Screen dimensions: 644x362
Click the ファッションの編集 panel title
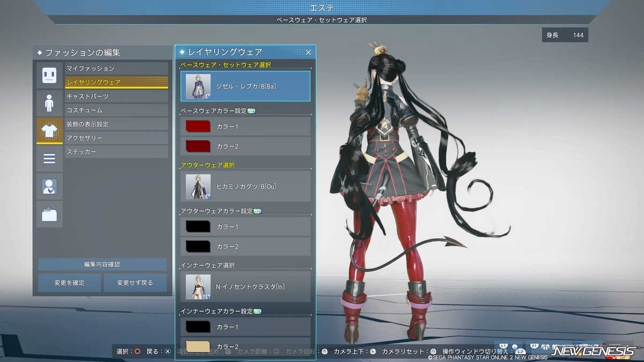pos(83,53)
